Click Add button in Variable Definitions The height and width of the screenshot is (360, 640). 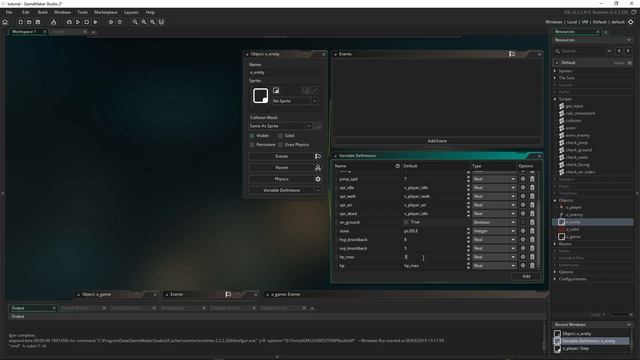pyautogui.click(x=526, y=276)
